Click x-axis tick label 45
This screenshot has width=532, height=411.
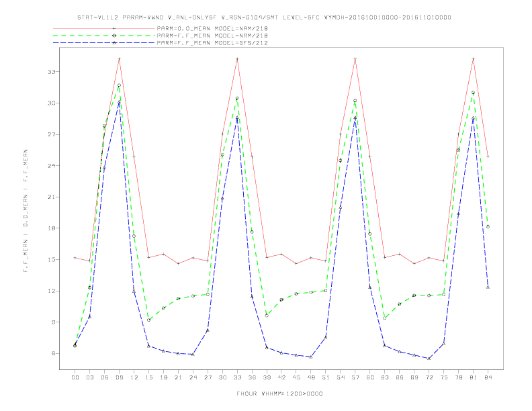coord(296,377)
